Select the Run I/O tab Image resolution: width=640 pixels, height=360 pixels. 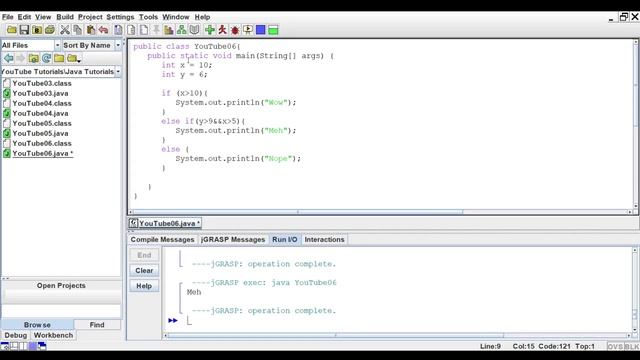click(x=284, y=240)
